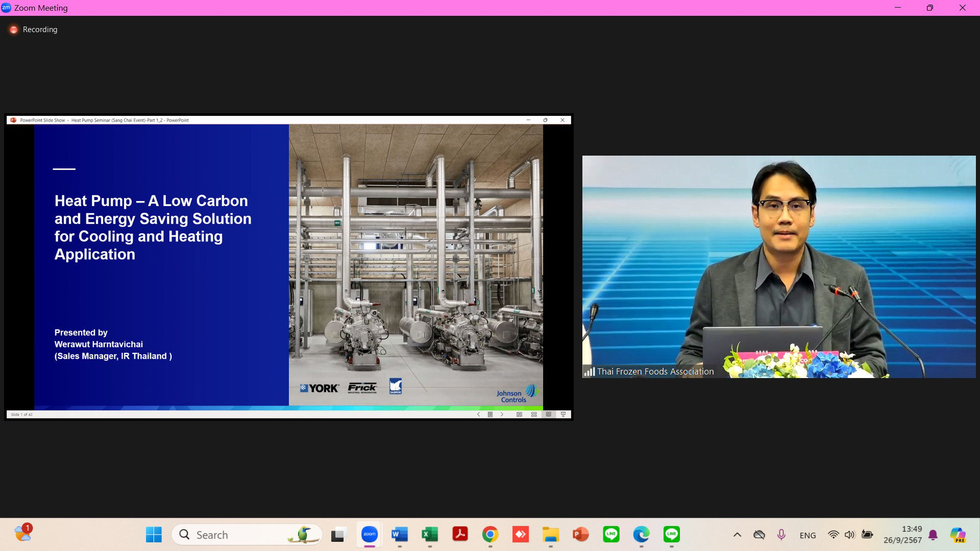Open Zoom app in taskbar
Screen dimensions: 980x551
coord(369,535)
